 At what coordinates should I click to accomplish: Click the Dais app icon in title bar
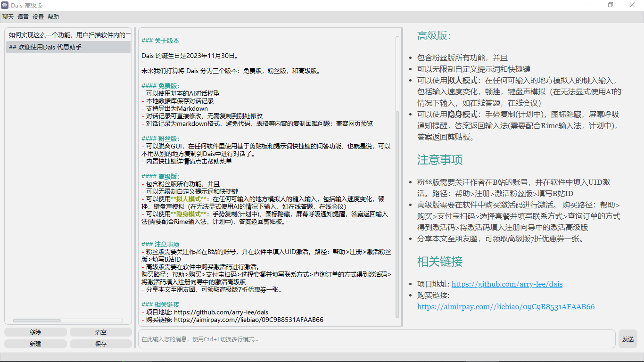point(5,5)
